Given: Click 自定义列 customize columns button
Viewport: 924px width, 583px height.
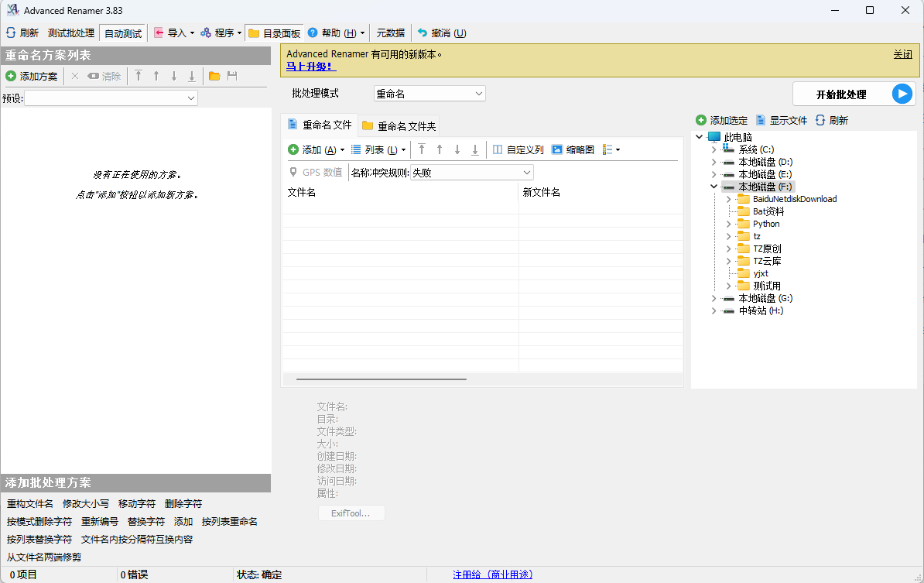Looking at the screenshot, I should pos(518,149).
